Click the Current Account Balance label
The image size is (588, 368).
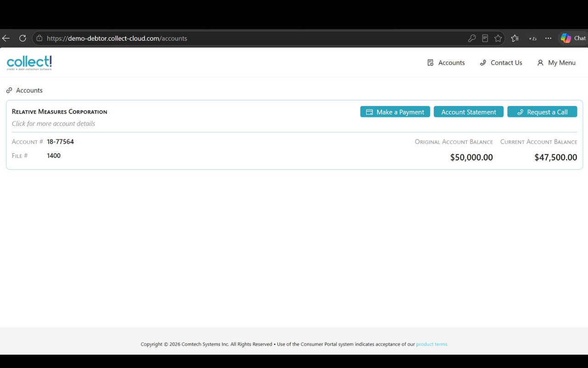539,142
